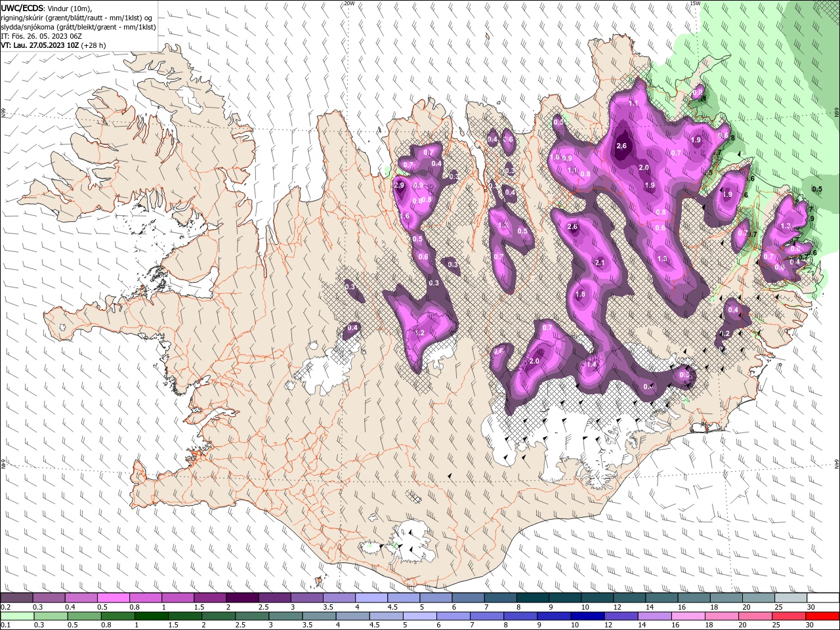Click the '30' label under the rain scale
The height and width of the screenshot is (630, 840).
tap(811, 625)
